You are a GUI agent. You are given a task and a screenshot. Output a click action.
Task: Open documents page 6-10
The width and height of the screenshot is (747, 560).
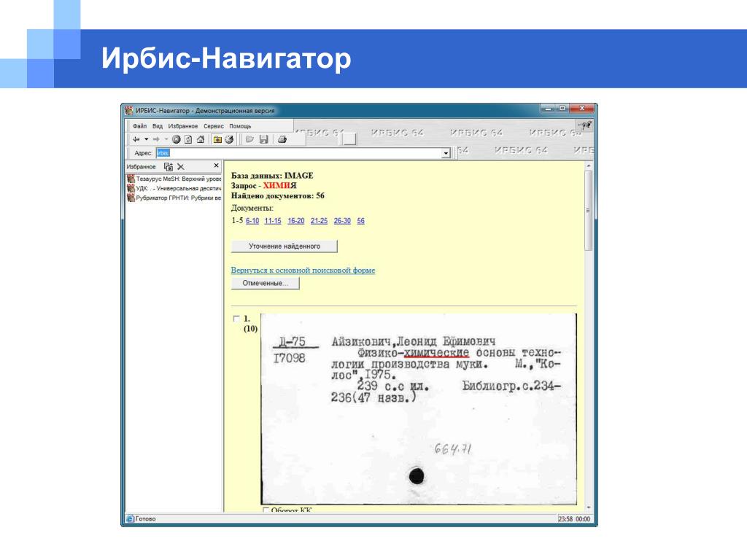point(252,221)
